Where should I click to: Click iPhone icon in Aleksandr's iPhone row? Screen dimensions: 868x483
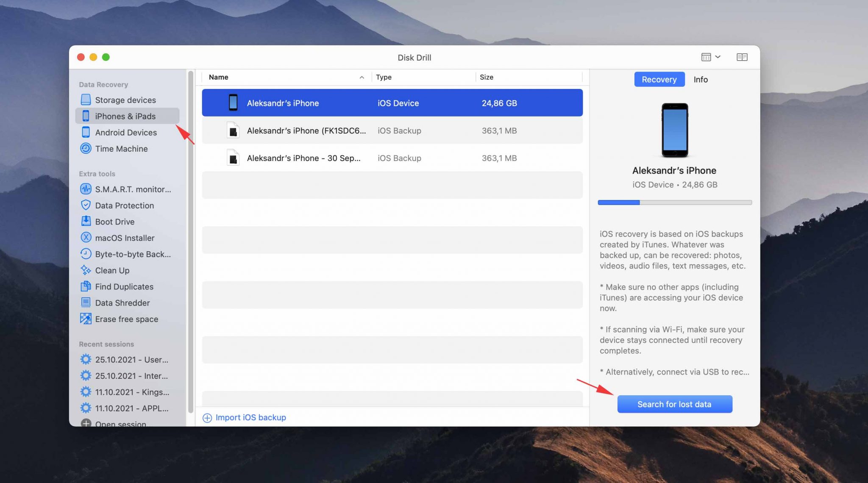[233, 103]
